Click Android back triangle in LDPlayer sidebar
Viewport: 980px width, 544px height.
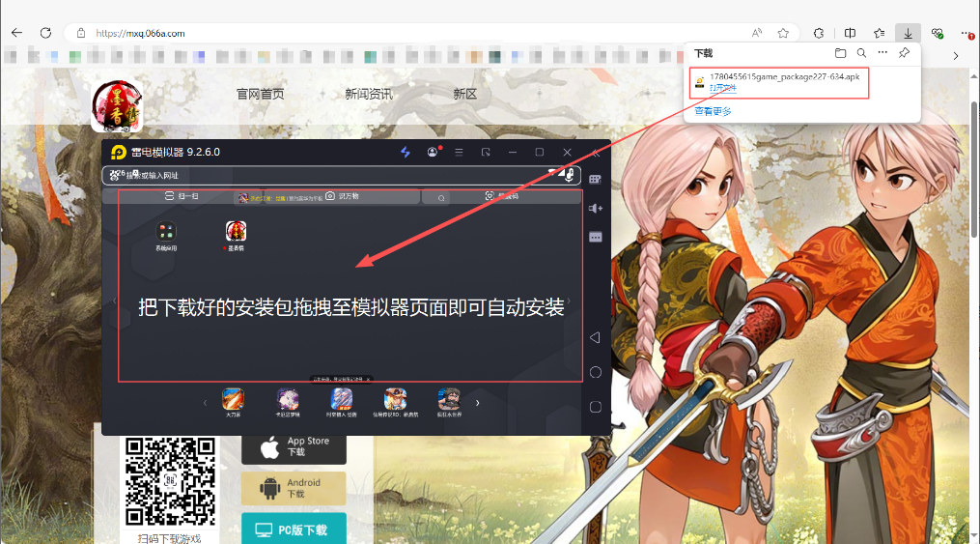596,337
